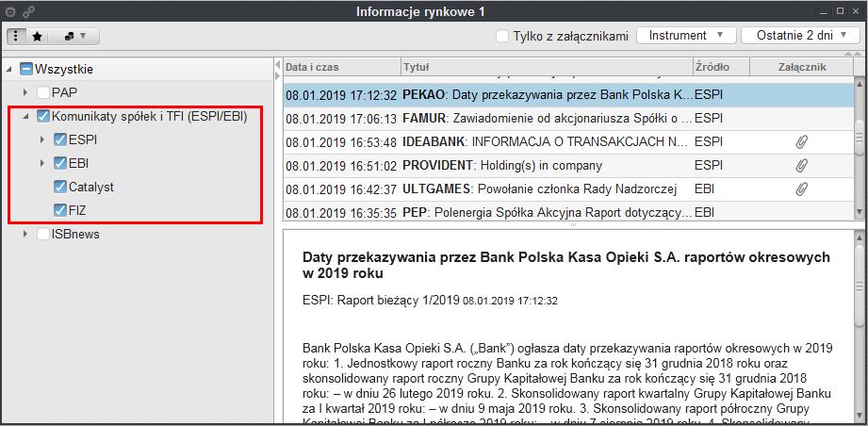
Task: Select the PROVIDENT Holding(s) in company row
Action: pyautogui.click(x=568, y=166)
